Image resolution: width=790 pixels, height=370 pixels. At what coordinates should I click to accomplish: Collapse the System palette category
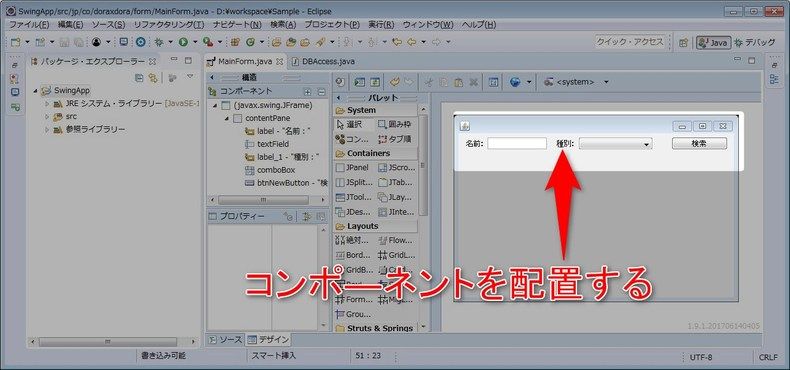pos(375,110)
